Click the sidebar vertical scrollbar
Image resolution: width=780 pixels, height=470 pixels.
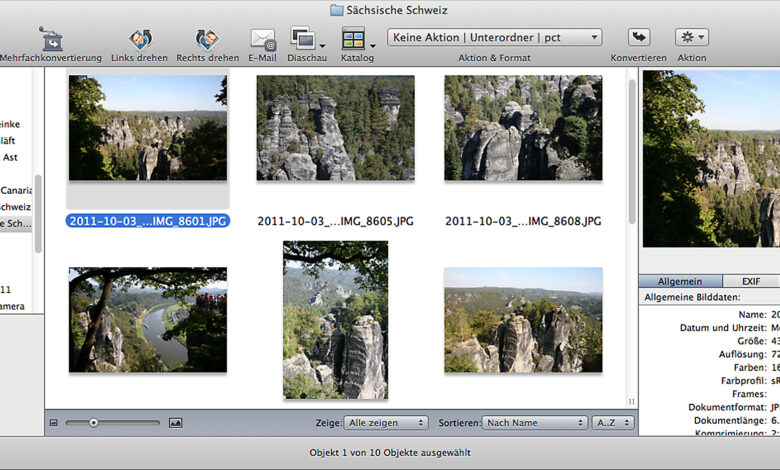click(38, 214)
